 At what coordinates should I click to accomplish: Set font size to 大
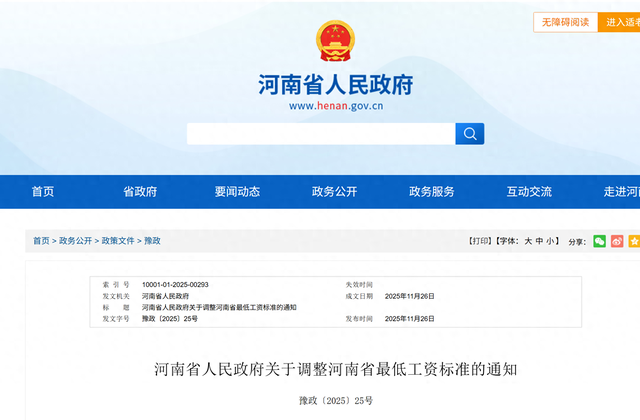(x=528, y=241)
